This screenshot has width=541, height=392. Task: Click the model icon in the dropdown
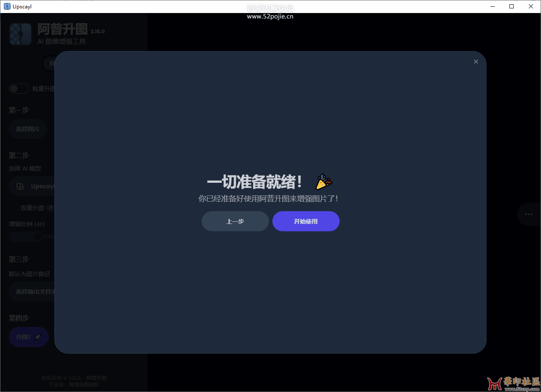[x=20, y=186]
